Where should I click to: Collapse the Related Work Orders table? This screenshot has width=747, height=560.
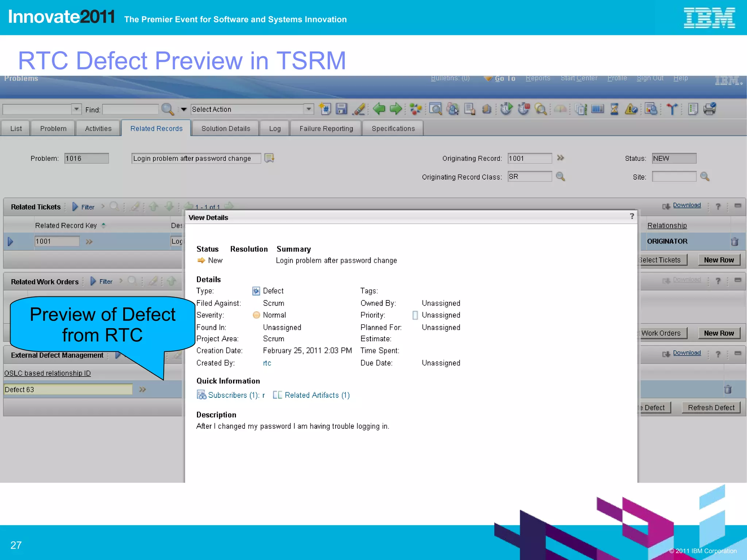[x=738, y=280]
